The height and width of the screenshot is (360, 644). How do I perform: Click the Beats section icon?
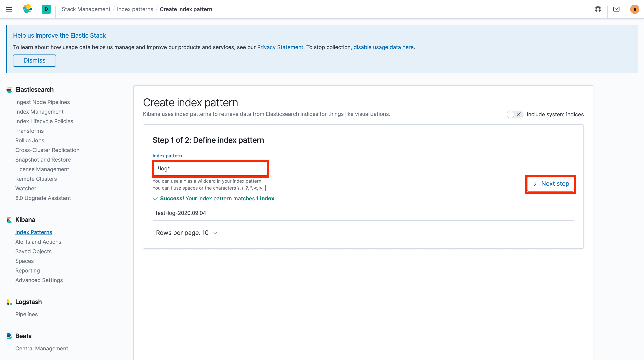point(9,336)
